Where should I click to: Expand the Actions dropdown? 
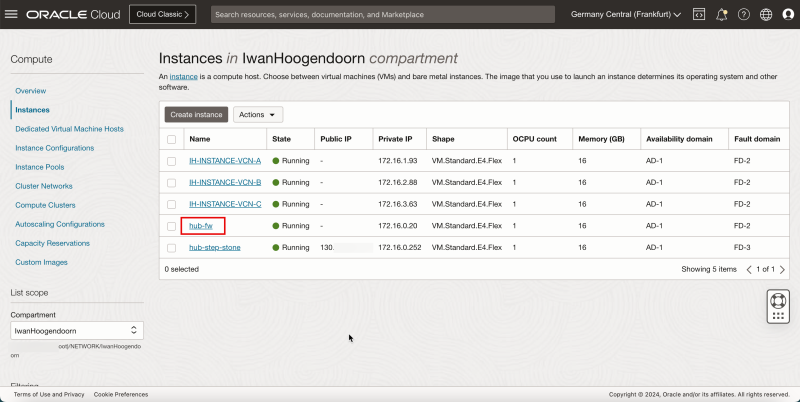pyautogui.click(x=258, y=115)
